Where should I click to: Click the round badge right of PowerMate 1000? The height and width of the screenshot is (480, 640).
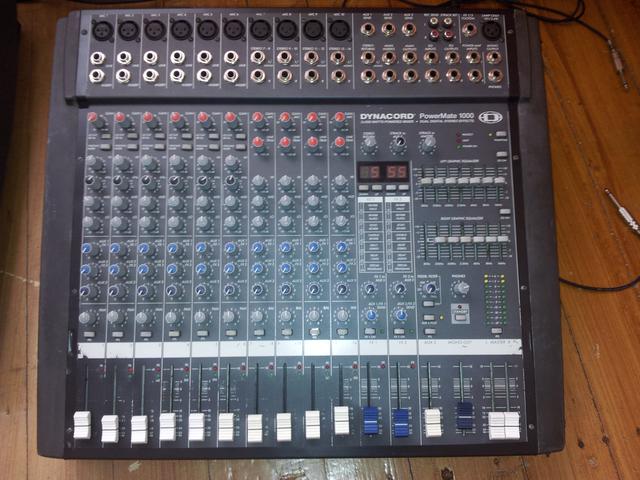click(x=491, y=117)
